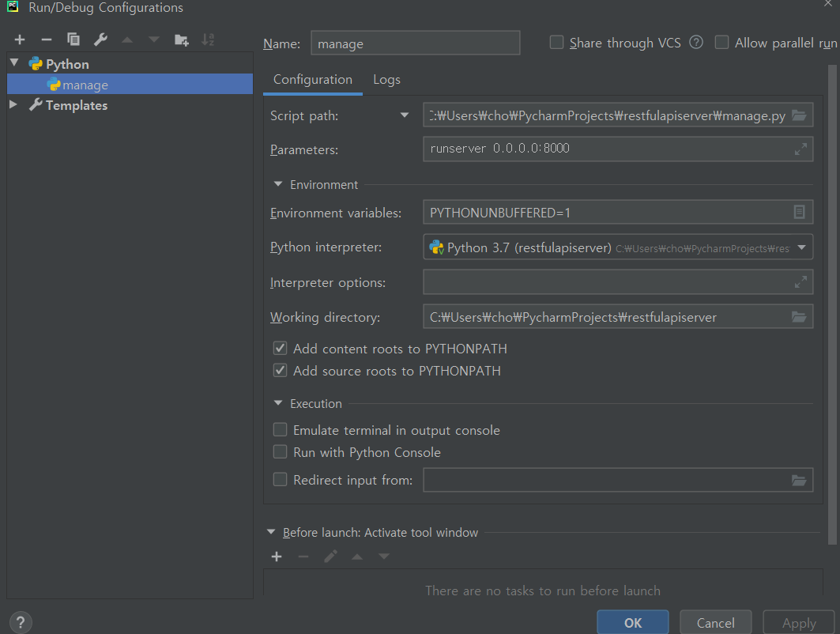The height and width of the screenshot is (634, 840).
Task: Browse for redirect input file
Action: tap(799, 480)
